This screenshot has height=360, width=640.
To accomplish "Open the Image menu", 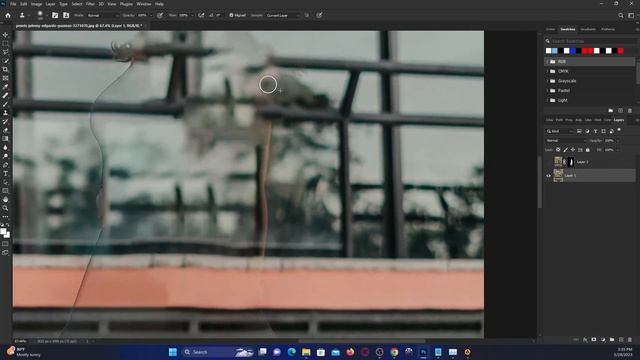I will point(36,4).
